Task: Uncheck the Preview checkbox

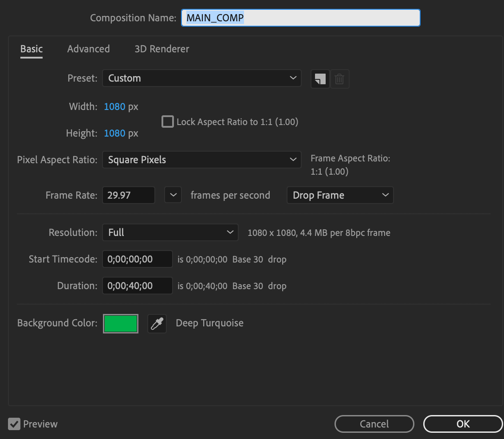Action: click(14, 424)
